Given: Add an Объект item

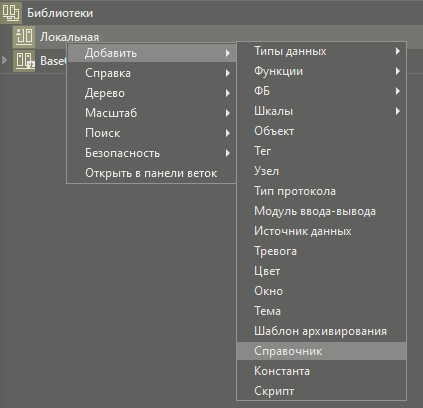Looking at the screenshot, I should click(322, 131).
